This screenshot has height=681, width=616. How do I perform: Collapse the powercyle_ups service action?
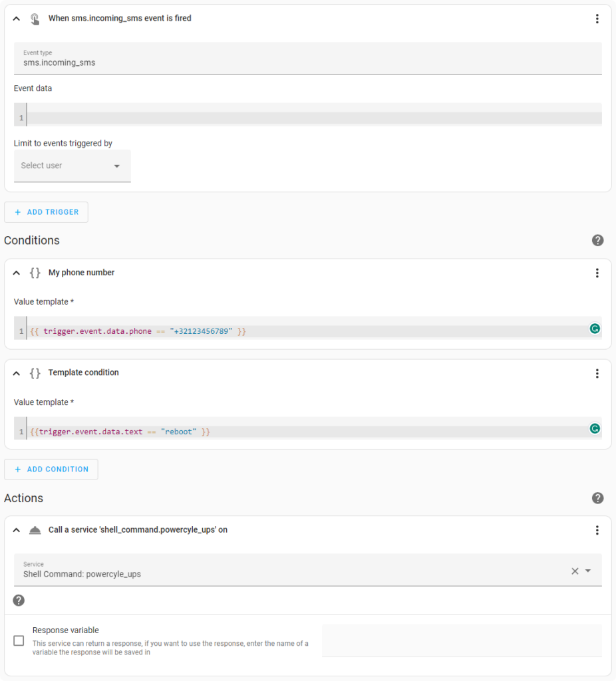[x=17, y=530]
